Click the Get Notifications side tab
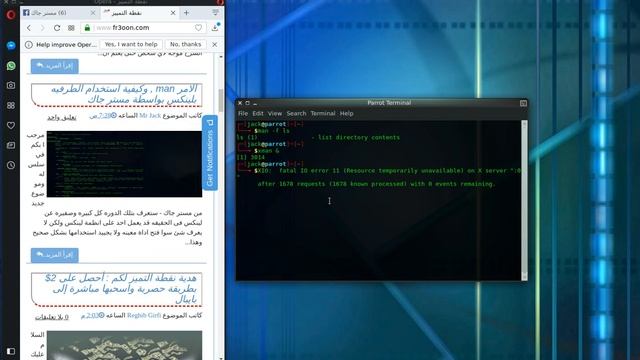The height and width of the screenshot is (360, 640). coord(210,153)
